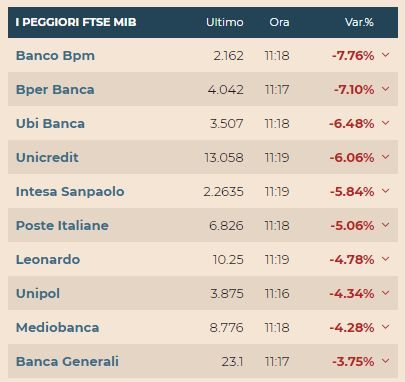Screen dimensions: 405x382
Task: Open the Mediobanca stock link
Action: tap(58, 328)
